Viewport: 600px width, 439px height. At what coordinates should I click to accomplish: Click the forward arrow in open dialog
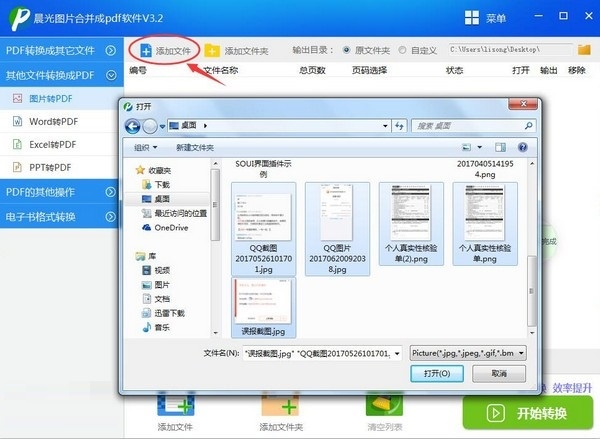[x=150, y=126]
